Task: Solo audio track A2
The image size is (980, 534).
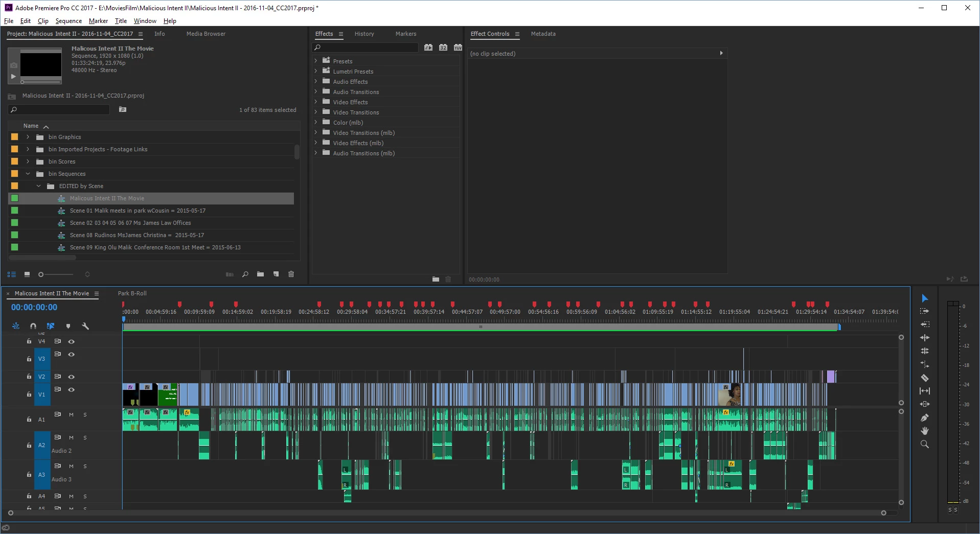Action: pyautogui.click(x=85, y=437)
